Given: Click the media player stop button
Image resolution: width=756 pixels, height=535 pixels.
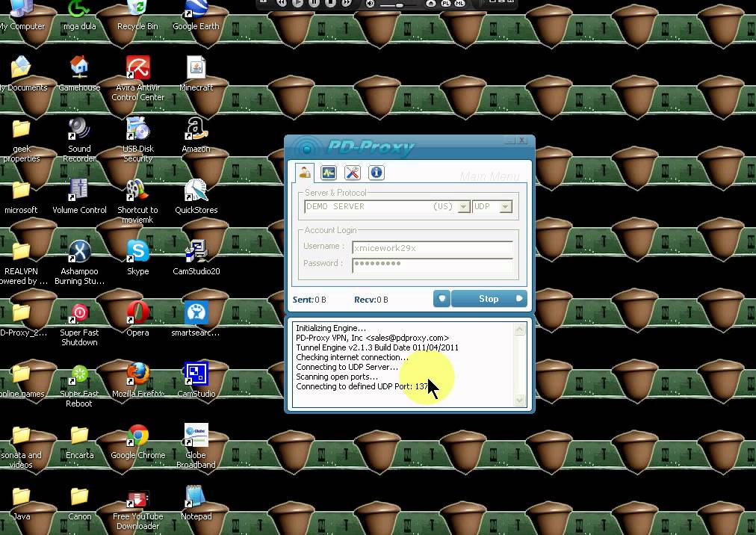Looking at the screenshot, I should [330, 4].
